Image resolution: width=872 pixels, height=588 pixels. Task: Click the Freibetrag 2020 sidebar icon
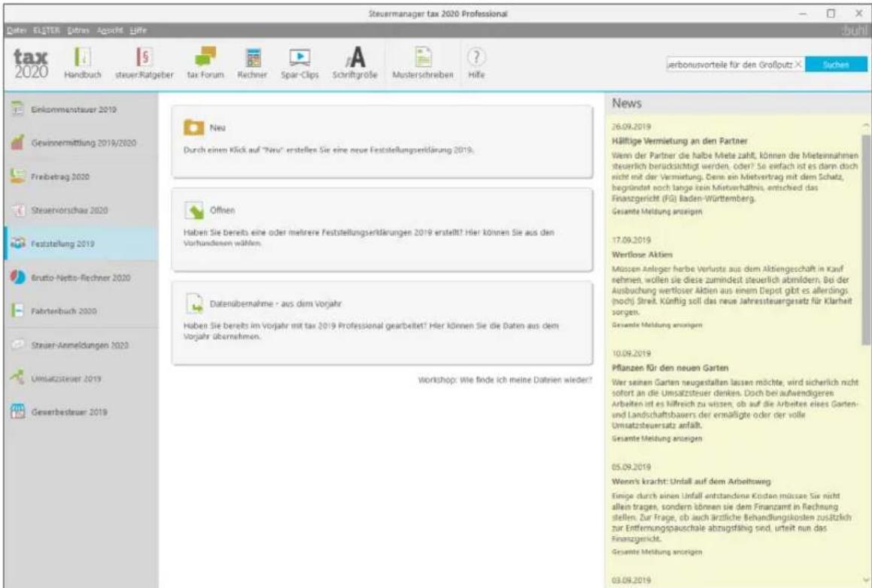click(x=18, y=176)
